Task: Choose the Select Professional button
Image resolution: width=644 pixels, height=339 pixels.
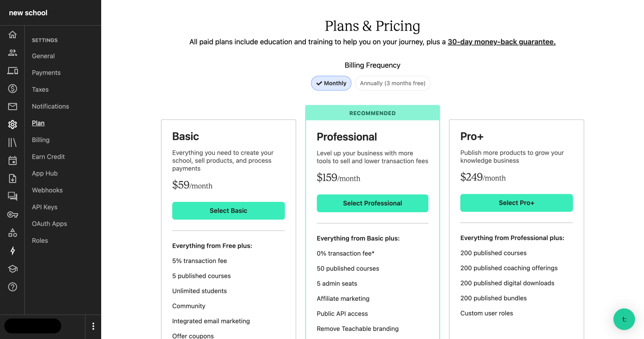Action: click(x=372, y=203)
